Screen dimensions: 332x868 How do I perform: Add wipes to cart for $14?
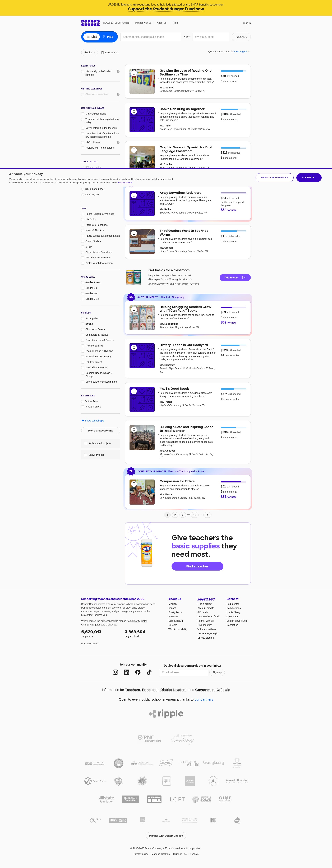[235, 278]
